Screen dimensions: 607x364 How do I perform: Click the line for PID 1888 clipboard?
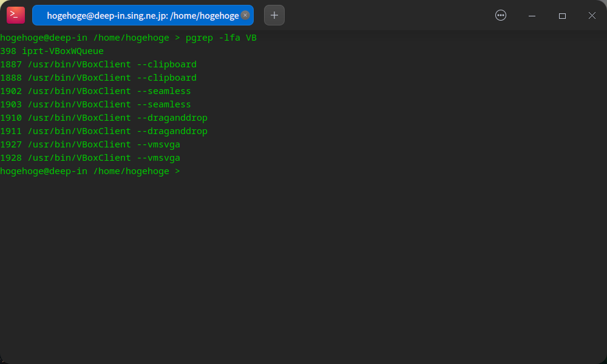click(x=98, y=78)
